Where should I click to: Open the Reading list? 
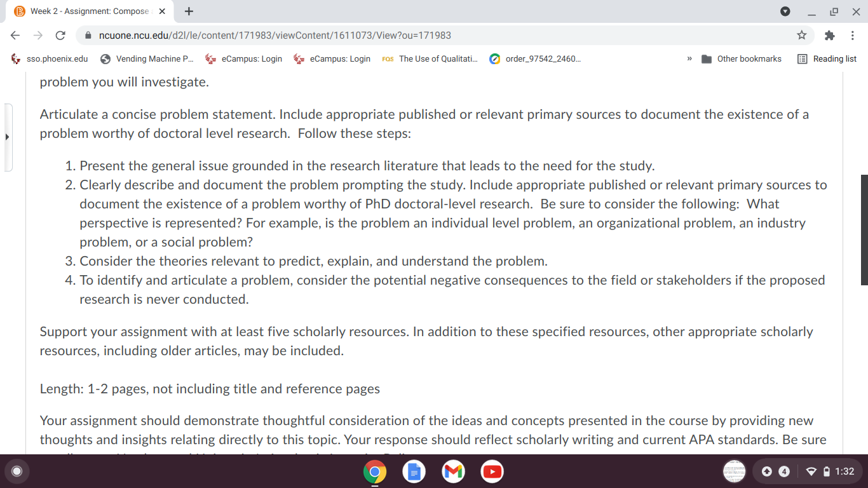tap(827, 58)
